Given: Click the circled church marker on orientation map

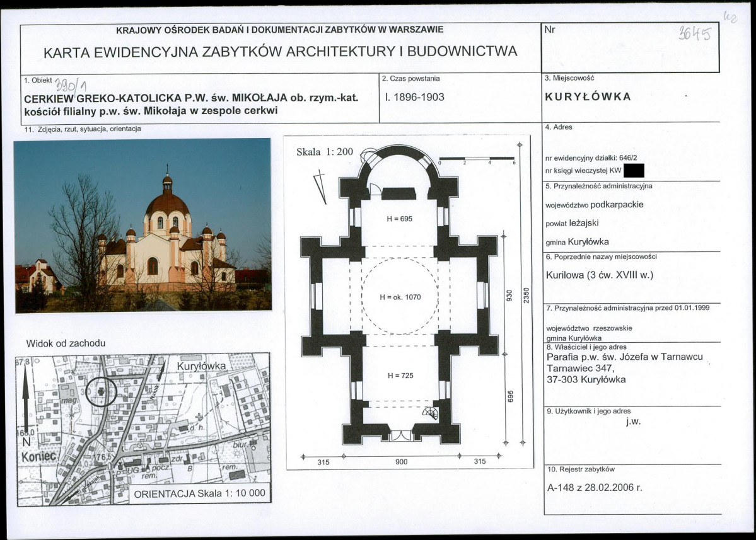Looking at the screenshot, I should [x=102, y=392].
